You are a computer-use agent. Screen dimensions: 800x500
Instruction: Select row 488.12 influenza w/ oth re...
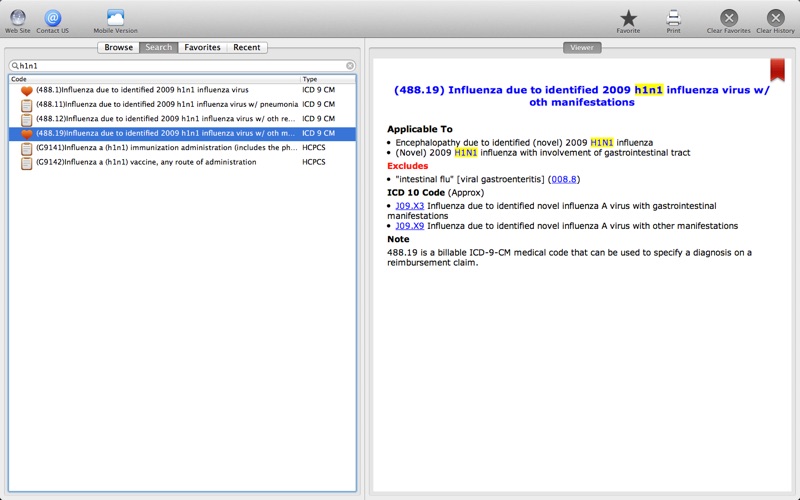coord(182,119)
